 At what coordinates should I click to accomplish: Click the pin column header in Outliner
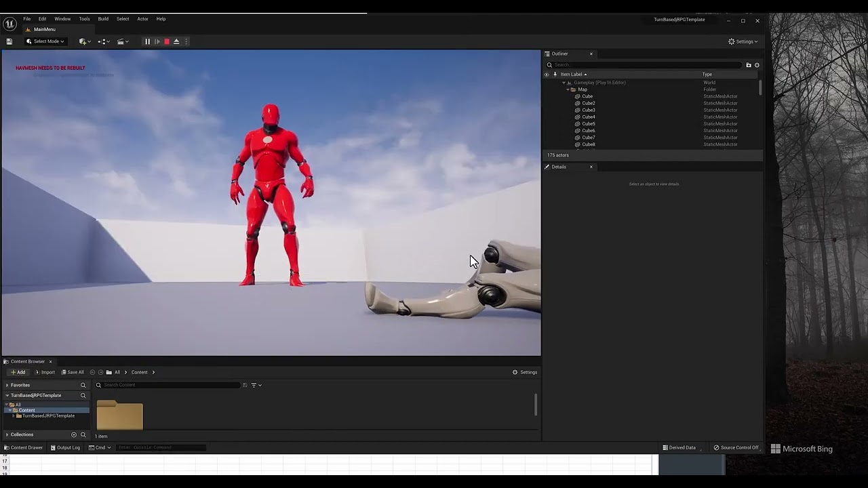click(x=555, y=74)
